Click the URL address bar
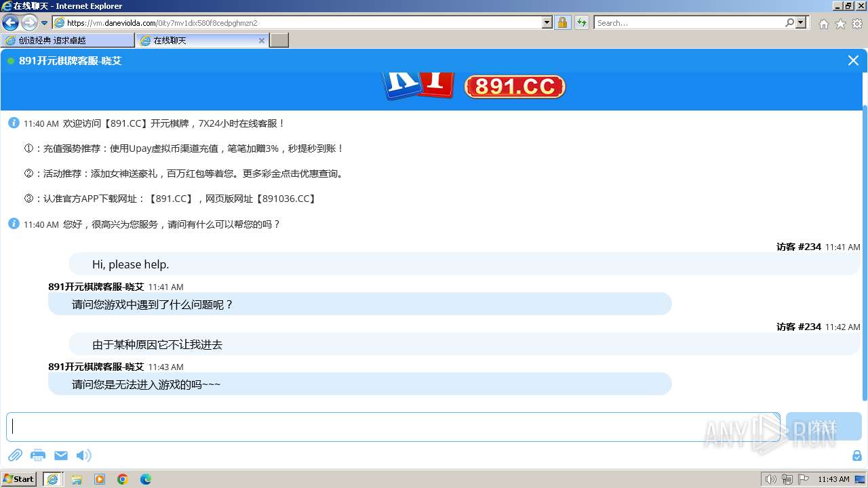Screen dimensions: 868x488 point(303,23)
